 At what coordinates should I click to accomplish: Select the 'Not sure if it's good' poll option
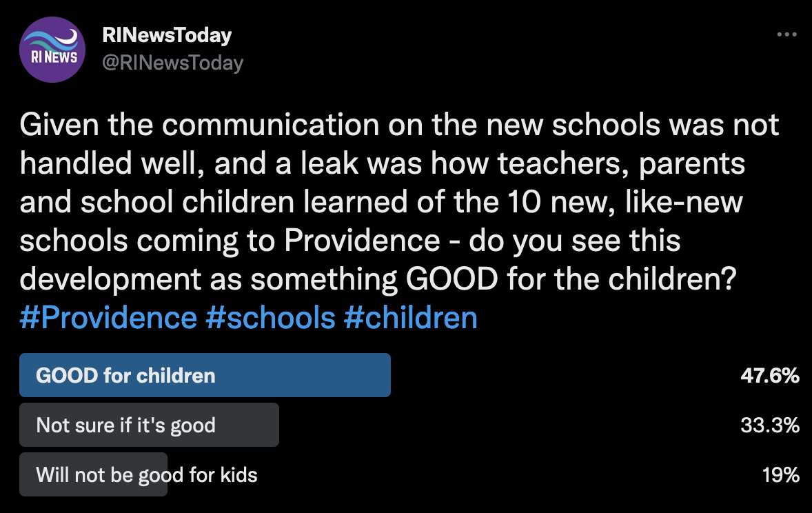point(148,425)
